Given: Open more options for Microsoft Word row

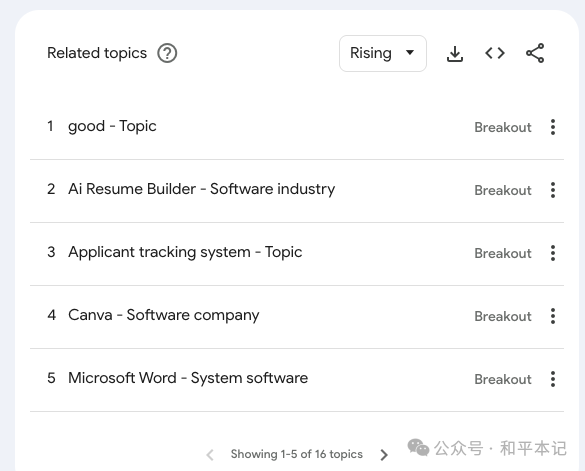Looking at the screenshot, I should 553,379.
